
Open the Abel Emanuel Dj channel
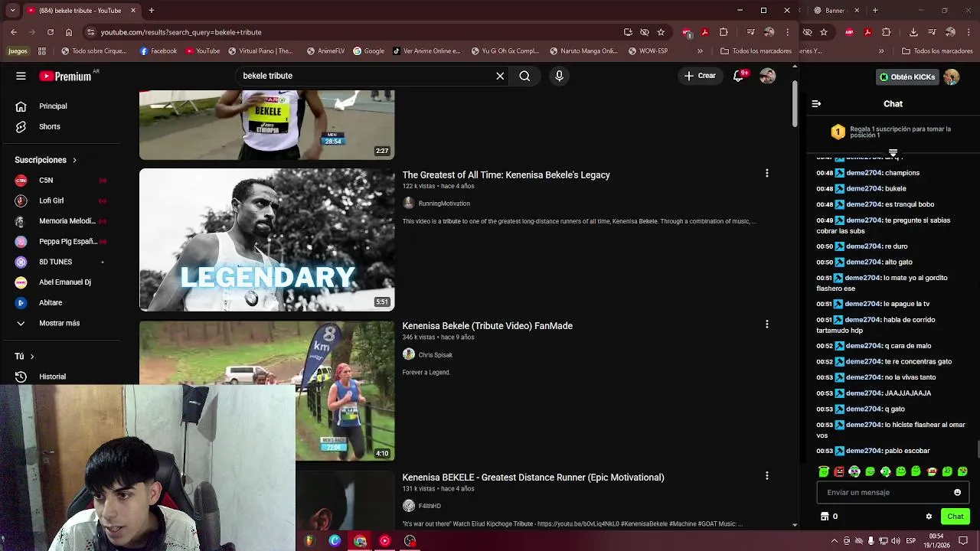coord(64,282)
